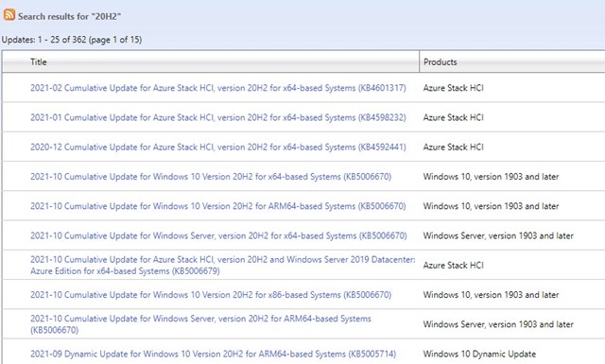Open the 2020-12 Azure Stack HCI KB4592441 update link
The width and height of the screenshot is (605, 364).
[x=218, y=147]
